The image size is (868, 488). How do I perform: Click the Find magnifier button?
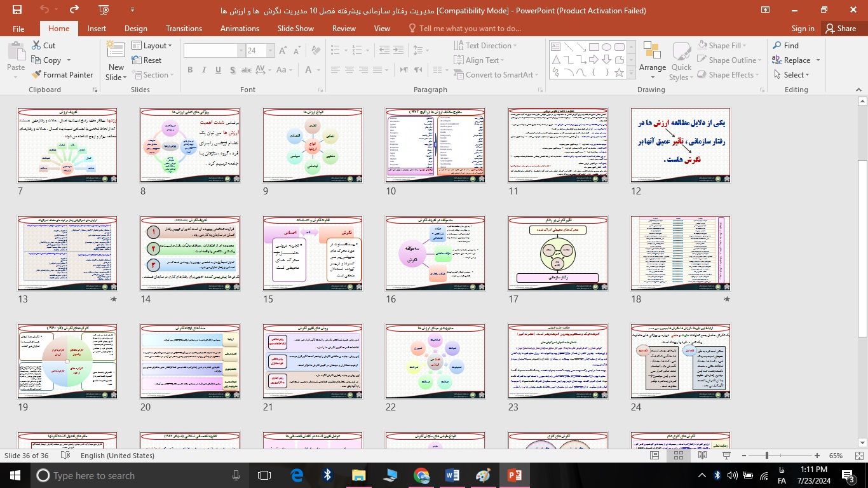tap(786, 46)
